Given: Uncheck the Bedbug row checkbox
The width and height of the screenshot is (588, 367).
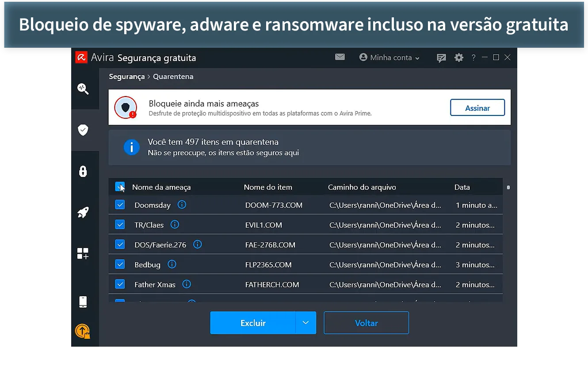Looking at the screenshot, I should [x=120, y=264].
